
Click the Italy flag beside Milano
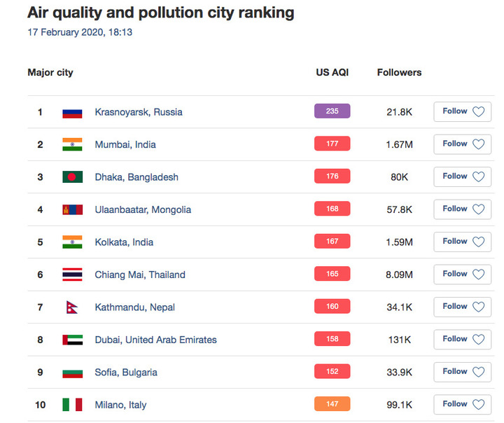(72, 405)
